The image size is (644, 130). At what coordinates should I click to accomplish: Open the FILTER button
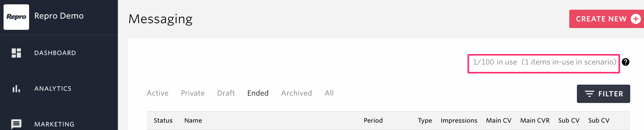pyautogui.click(x=603, y=94)
